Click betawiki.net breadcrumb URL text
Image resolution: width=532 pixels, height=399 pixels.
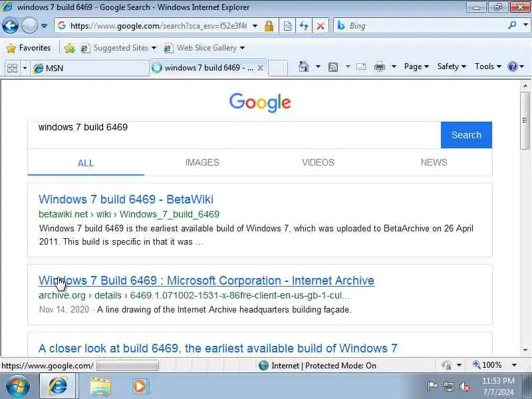click(x=129, y=214)
